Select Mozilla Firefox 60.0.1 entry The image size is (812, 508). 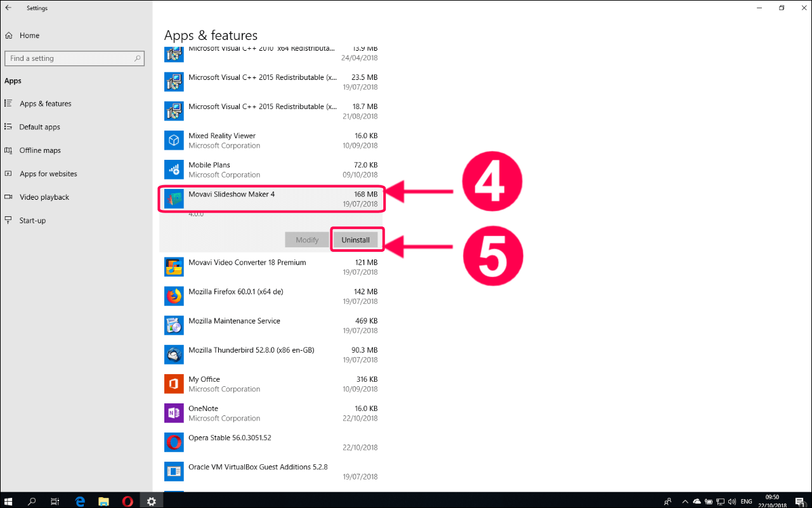point(271,296)
